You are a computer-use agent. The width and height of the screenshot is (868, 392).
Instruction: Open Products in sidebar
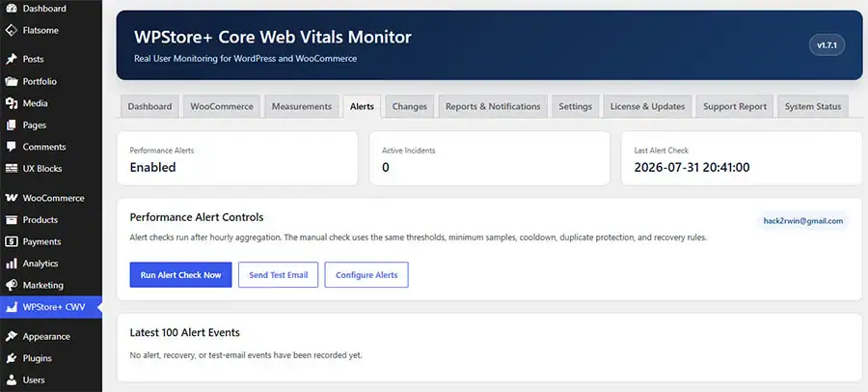(51, 219)
